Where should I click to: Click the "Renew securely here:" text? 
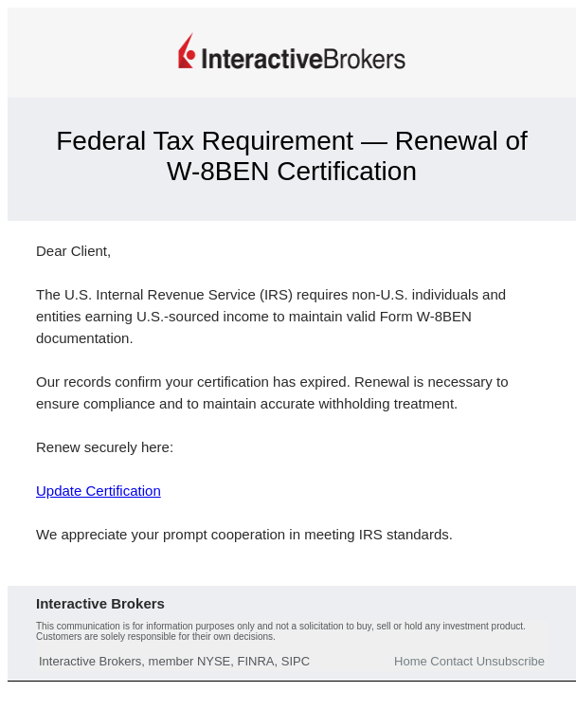104,447
